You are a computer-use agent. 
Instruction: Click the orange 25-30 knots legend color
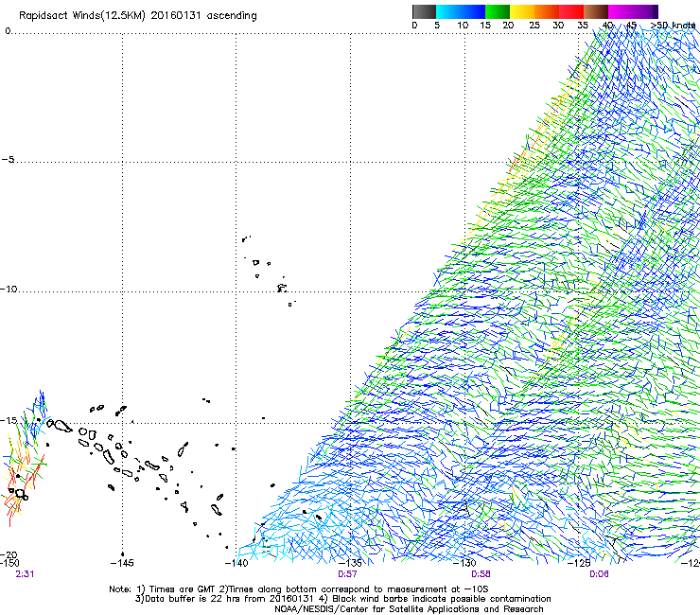547,11
